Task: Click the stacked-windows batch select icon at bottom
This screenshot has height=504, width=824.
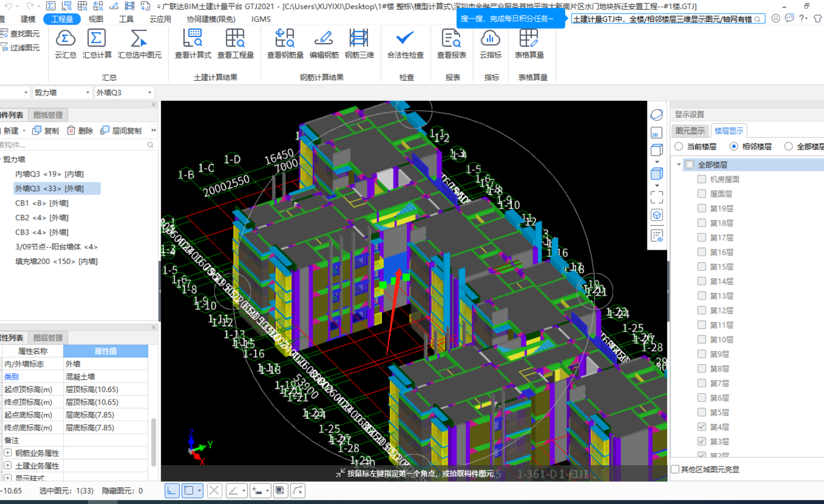Action: pyautogui.click(x=280, y=491)
